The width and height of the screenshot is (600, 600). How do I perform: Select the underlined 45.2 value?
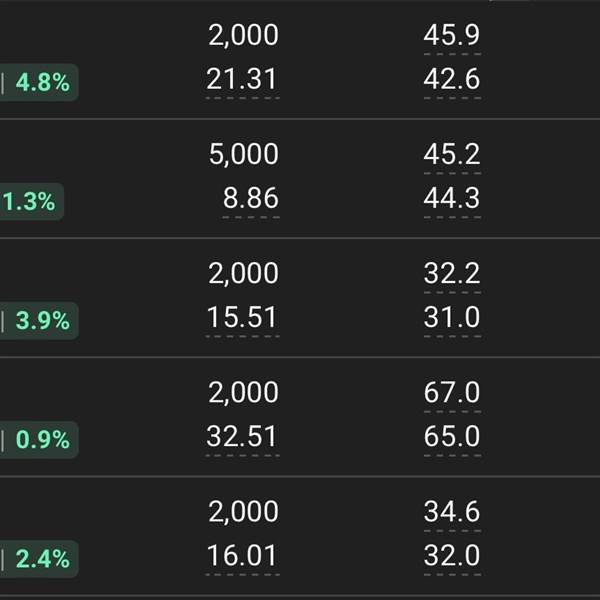click(x=452, y=155)
